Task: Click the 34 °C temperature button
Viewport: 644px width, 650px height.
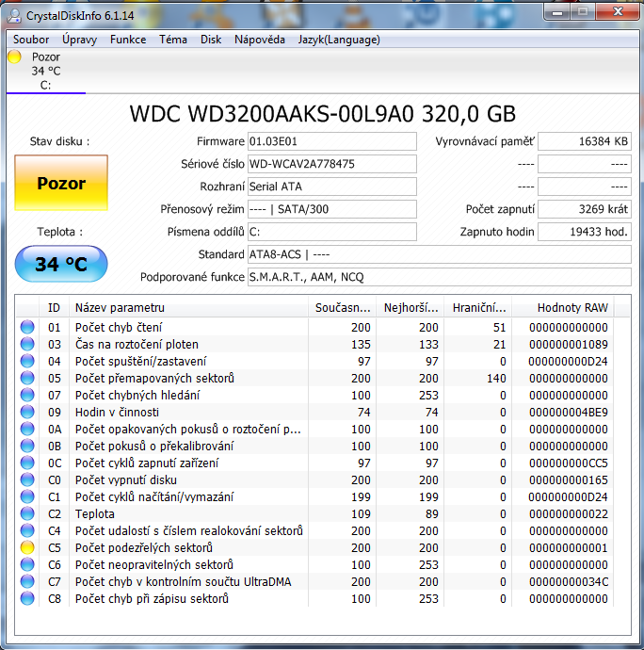Action: pyautogui.click(x=61, y=264)
